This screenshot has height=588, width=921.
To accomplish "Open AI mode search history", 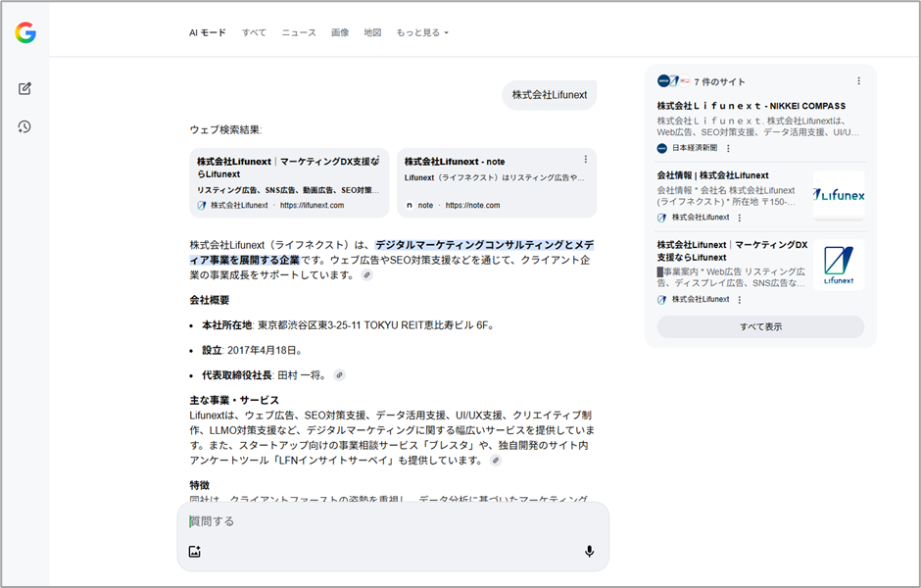I will [x=25, y=126].
